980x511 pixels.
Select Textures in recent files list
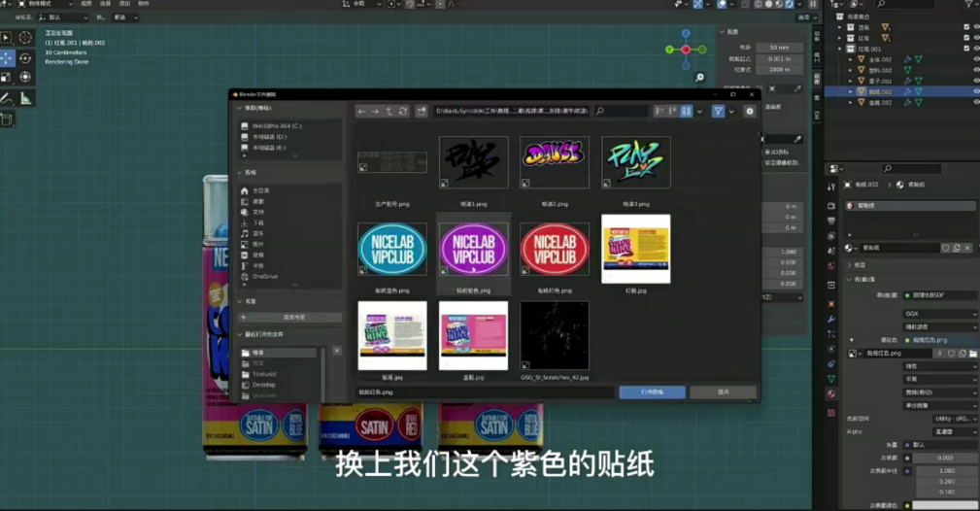click(279, 374)
